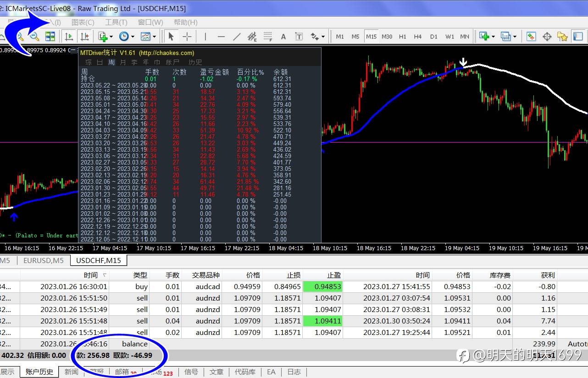This screenshot has height=378, width=588.
Task: Select the 月 (monthly) statistics view
Action: point(122,62)
